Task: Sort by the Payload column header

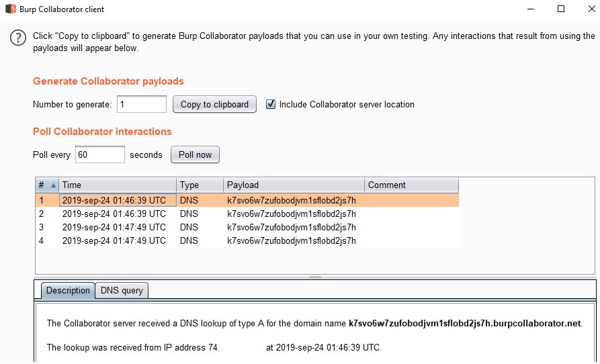Action: [x=294, y=185]
